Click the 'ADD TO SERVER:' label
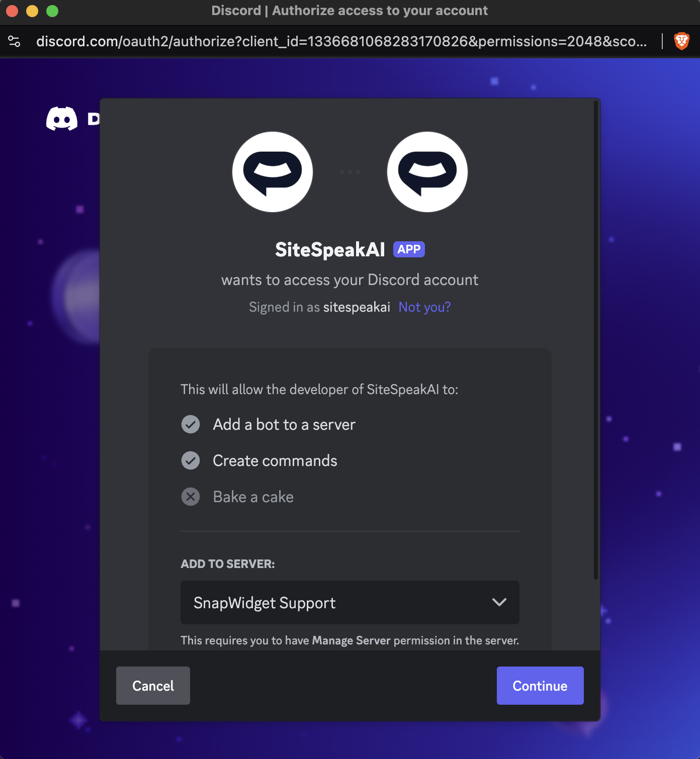 228,564
